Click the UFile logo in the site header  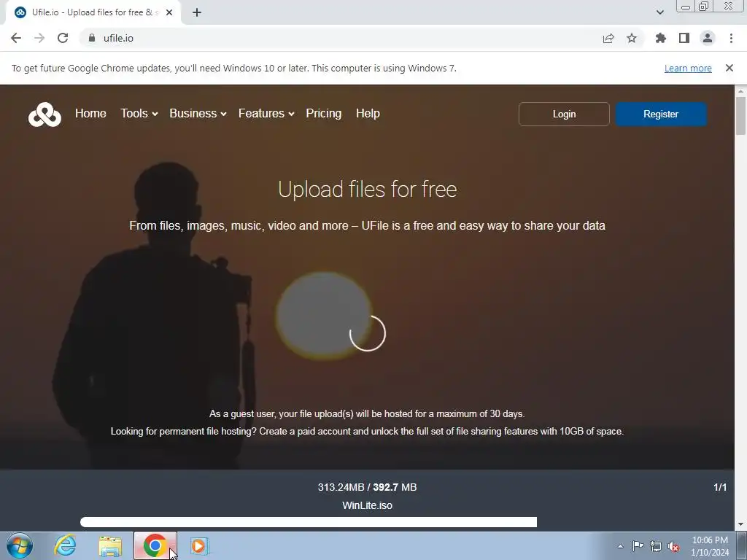tap(44, 114)
